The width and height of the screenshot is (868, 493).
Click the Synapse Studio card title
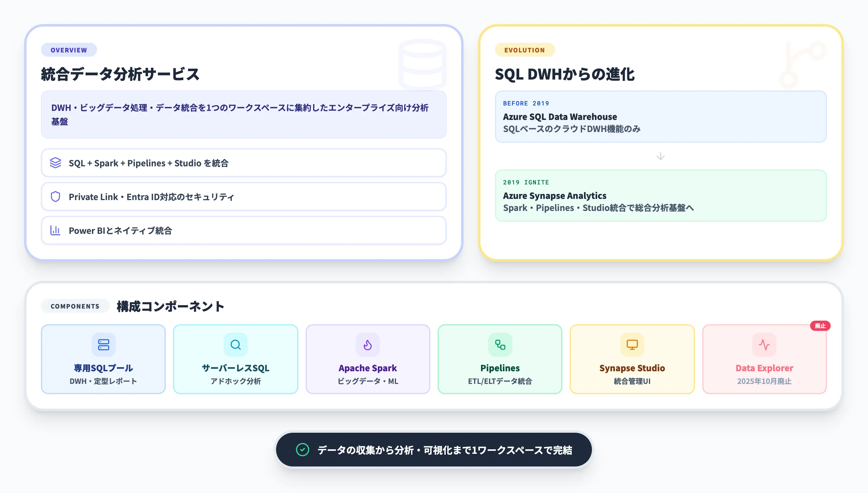pos(632,368)
